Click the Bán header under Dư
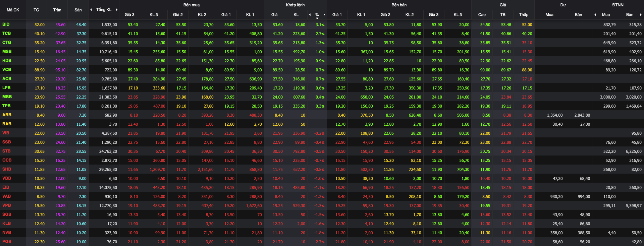This screenshot has width=644, height=246. coord(579,15)
